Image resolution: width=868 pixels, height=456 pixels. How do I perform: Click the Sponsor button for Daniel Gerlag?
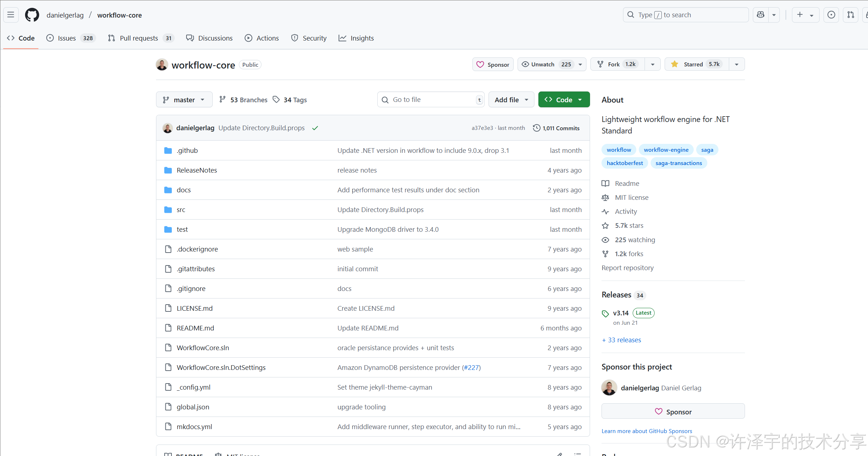[x=673, y=411]
